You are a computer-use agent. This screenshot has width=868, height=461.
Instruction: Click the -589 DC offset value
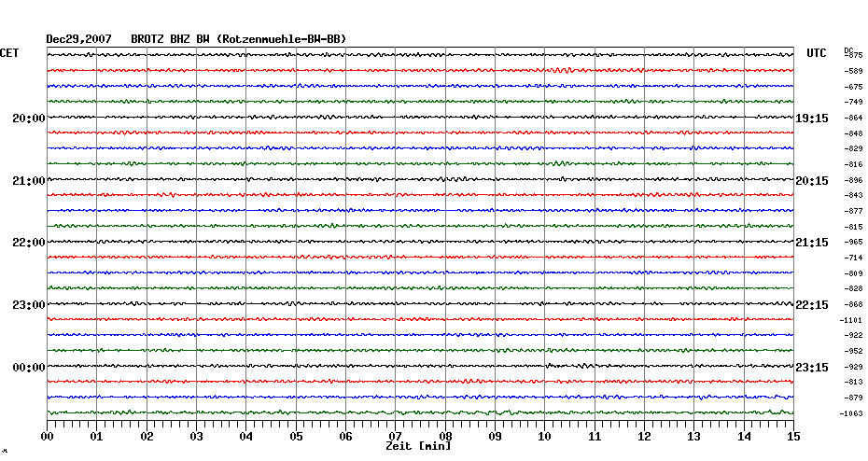tap(853, 71)
